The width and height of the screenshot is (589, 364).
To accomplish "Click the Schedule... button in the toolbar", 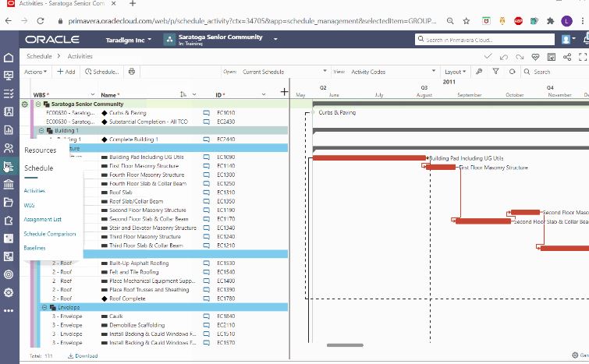I will click(101, 72).
